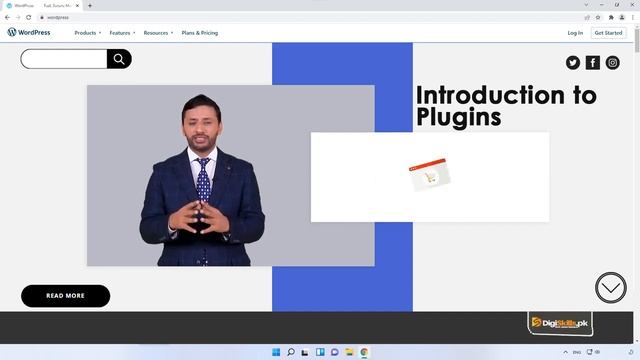Open the Facebook social icon

point(593,62)
